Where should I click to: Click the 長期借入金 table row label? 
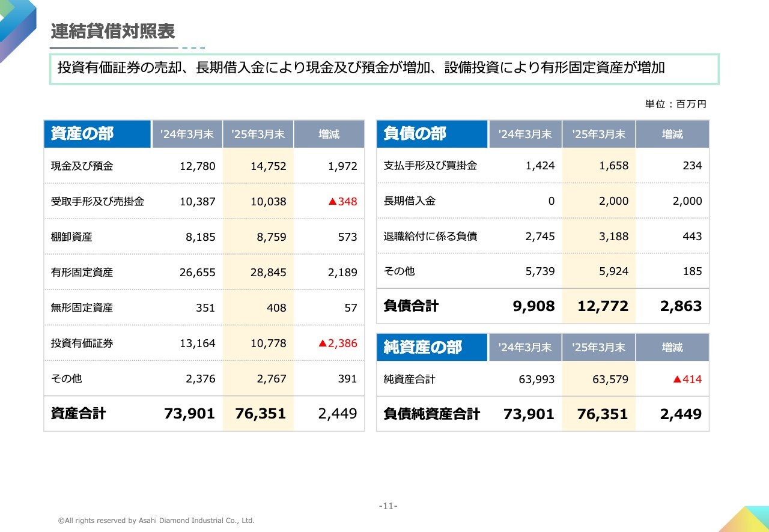click(x=410, y=201)
